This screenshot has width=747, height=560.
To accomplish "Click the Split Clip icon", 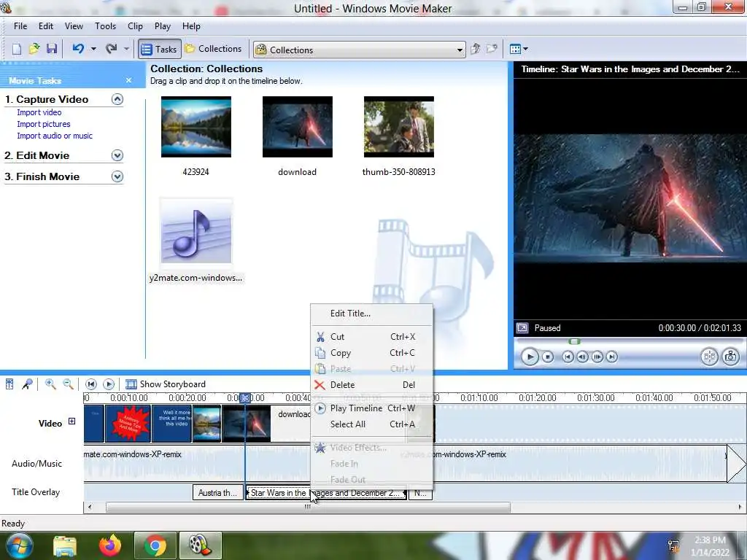I will (709, 357).
